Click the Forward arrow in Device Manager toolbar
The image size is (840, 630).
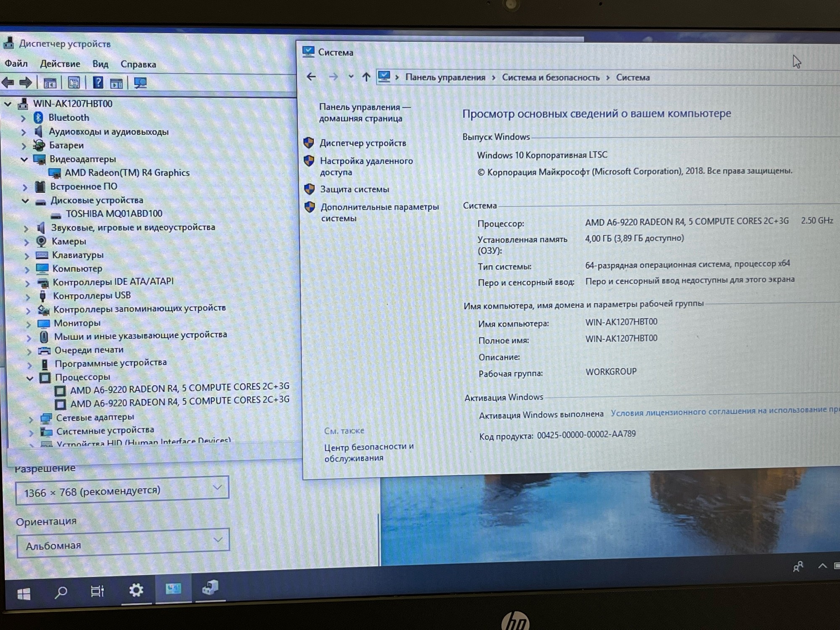(x=26, y=83)
